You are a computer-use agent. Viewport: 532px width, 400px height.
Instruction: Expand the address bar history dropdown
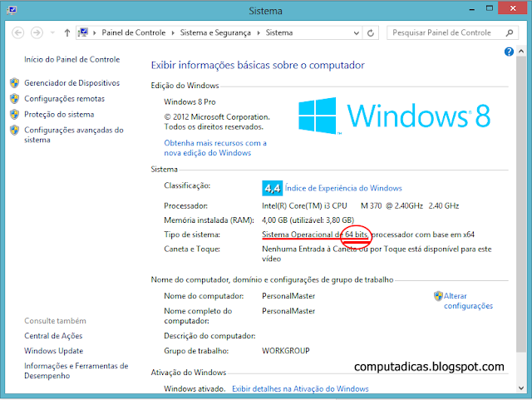(357, 33)
